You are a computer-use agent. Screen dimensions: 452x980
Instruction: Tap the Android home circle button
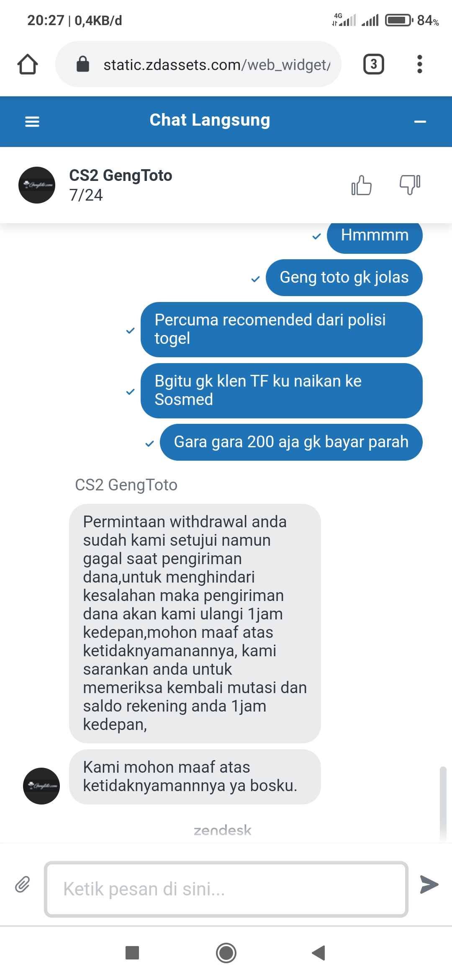(226, 953)
